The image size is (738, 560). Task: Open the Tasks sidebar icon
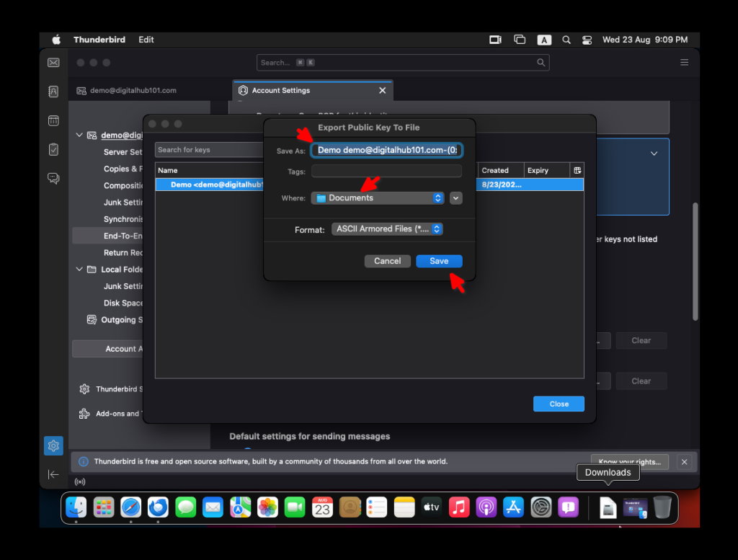[x=53, y=150]
